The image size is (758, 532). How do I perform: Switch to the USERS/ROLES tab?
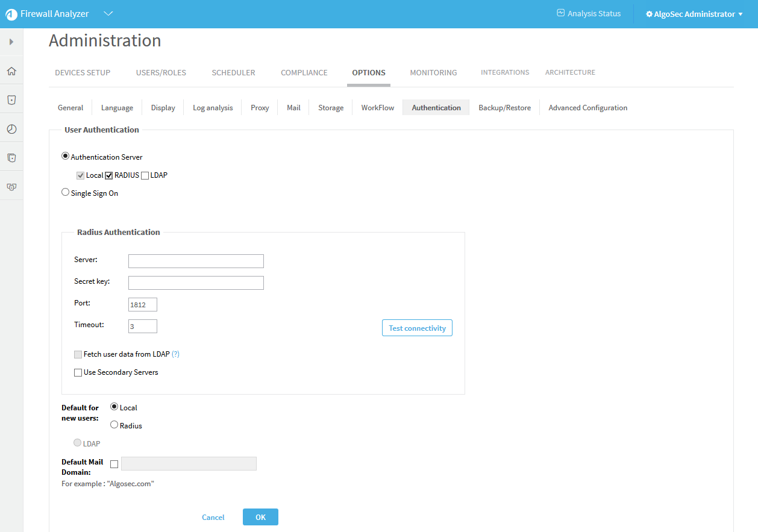pyautogui.click(x=161, y=72)
